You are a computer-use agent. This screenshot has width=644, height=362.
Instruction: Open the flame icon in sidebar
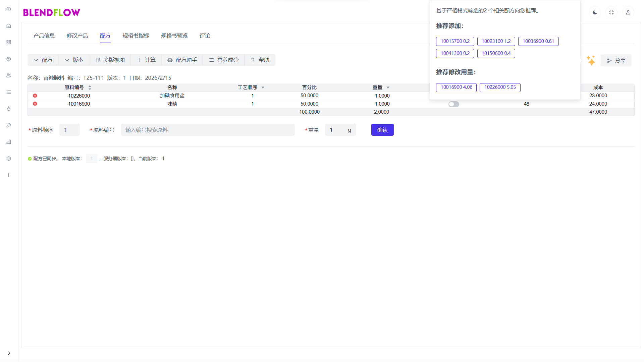[9, 109]
